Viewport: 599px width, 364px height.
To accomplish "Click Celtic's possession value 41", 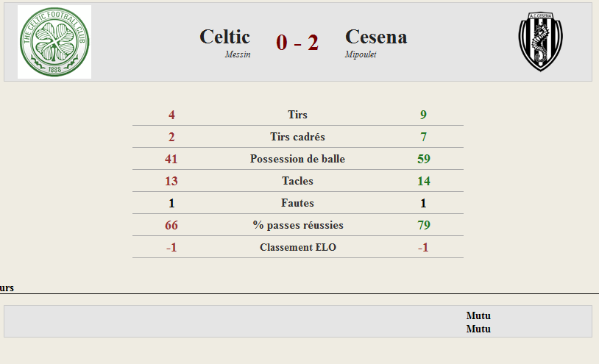I will click(x=171, y=159).
